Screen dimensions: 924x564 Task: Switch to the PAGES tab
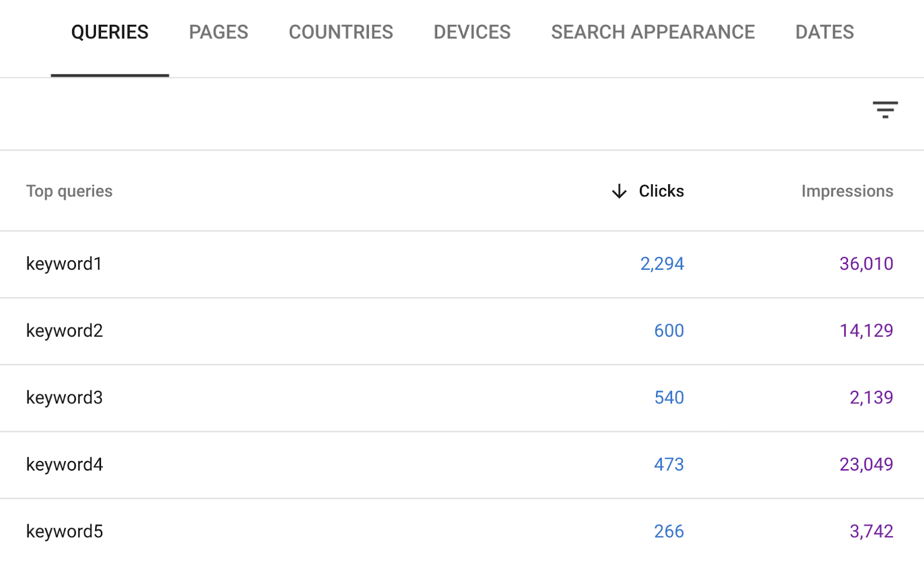(x=218, y=32)
